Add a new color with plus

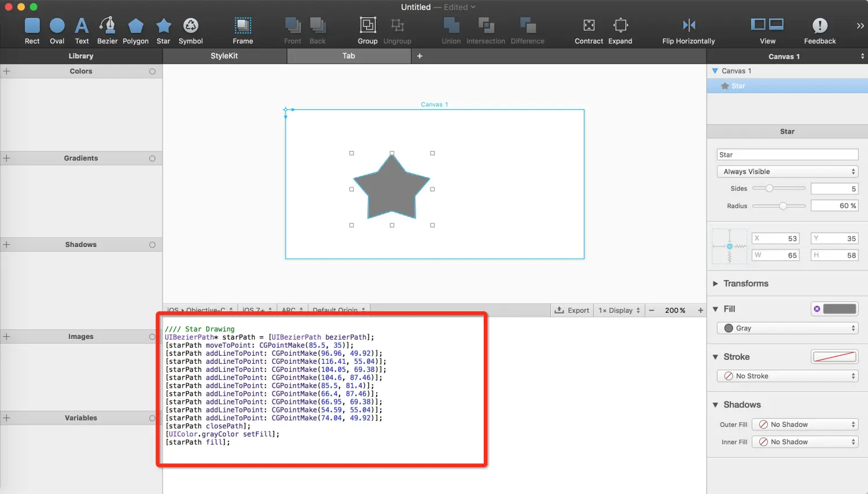[7, 71]
